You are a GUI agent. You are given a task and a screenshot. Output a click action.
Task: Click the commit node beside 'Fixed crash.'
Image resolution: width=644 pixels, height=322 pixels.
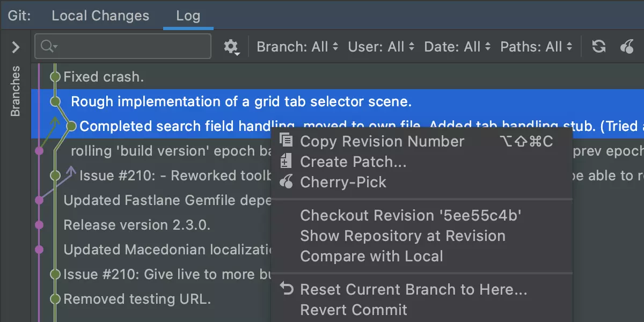coord(55,77)
